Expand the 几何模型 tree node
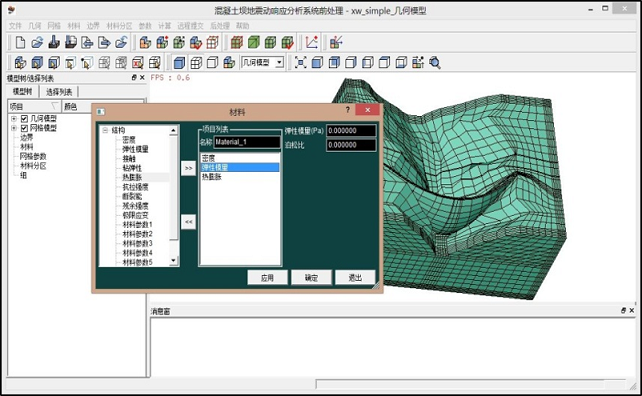 pyautogui.click(x=14, y=118)
